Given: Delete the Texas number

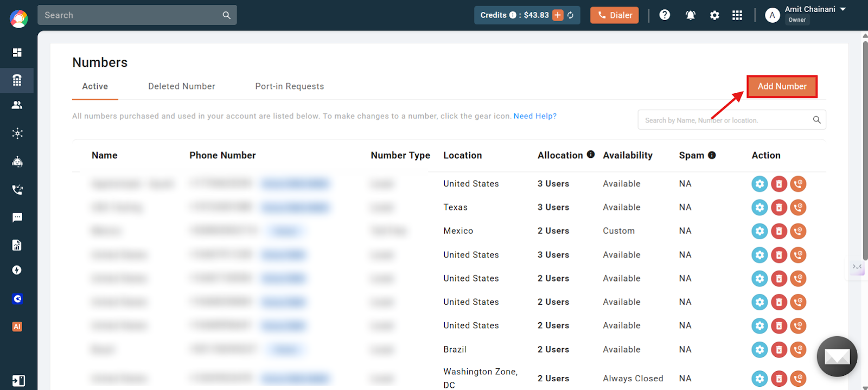Looking at the screenshot, I should [779, 207].
